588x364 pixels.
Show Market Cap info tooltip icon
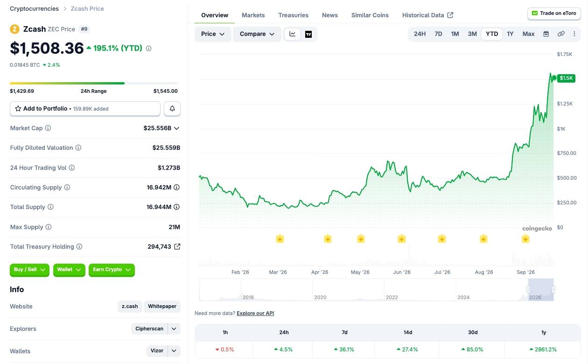pyautogui.click(x=48, y=128)
